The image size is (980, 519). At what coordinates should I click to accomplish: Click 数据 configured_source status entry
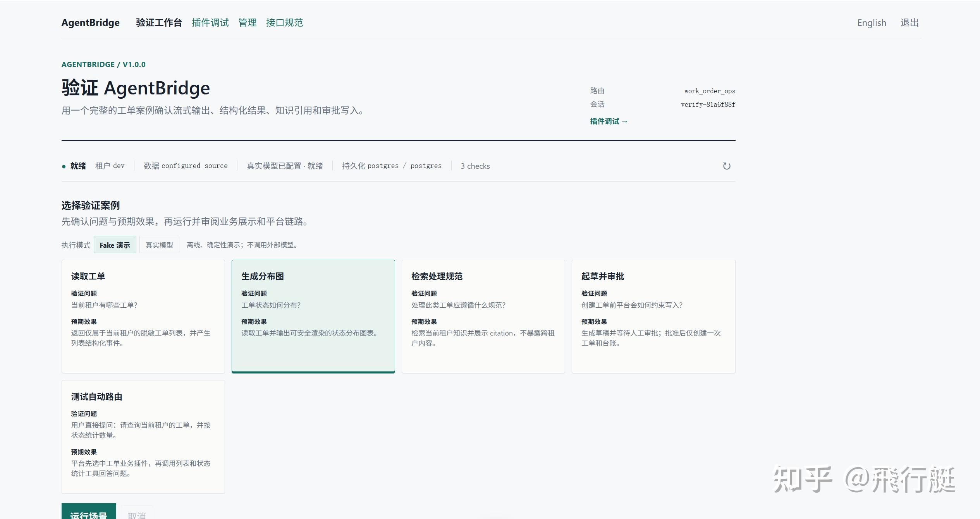click(186, 166)
